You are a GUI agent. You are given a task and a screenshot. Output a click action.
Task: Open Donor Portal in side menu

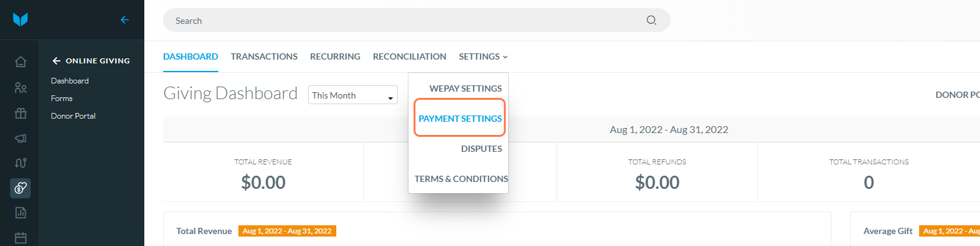[73, 116]
